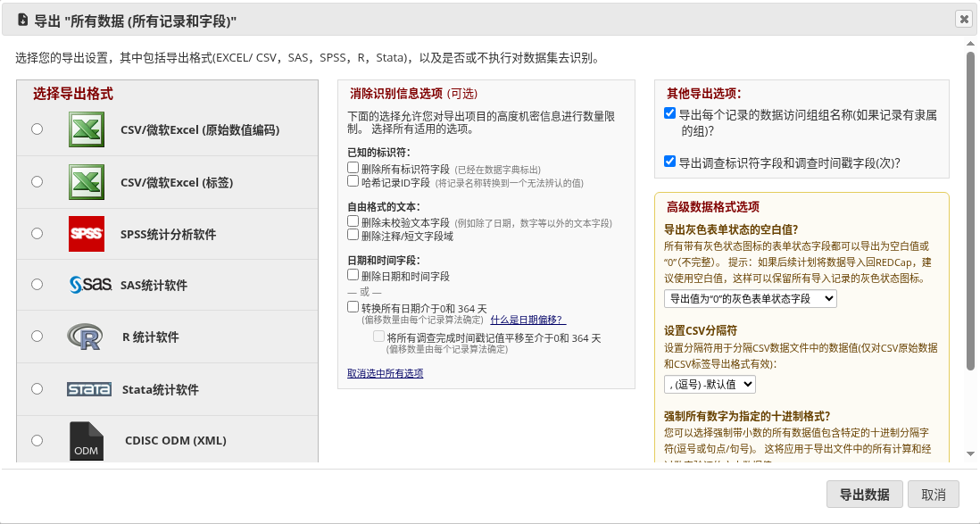Check 删除所有标识符字段 checkbox
This screenshot has width=980, height=524.
(353, 168)
